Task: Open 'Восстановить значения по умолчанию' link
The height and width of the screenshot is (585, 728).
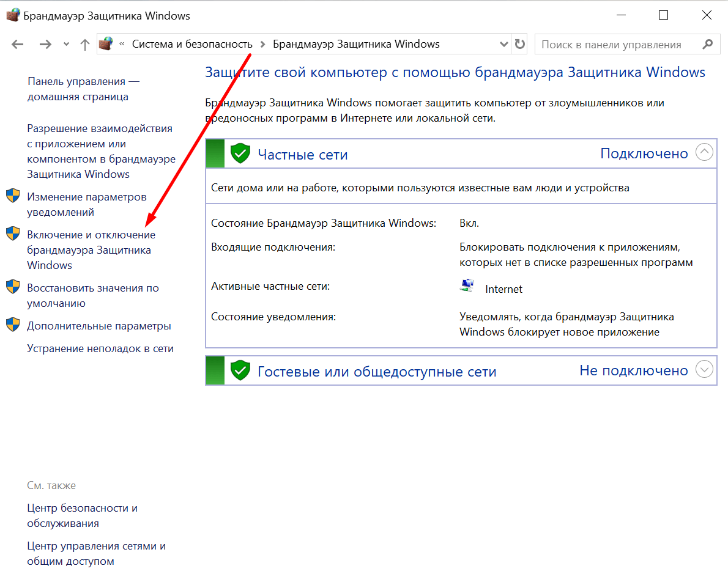Action: click(x=93, y=295)
